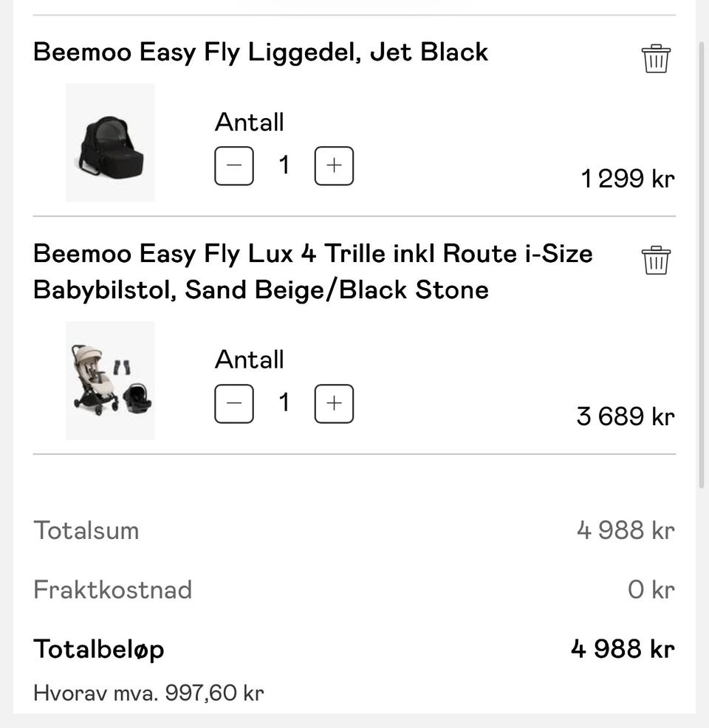Click the quantity number for the Liggedel
709x728 pixels.
(x=284, y=166)
